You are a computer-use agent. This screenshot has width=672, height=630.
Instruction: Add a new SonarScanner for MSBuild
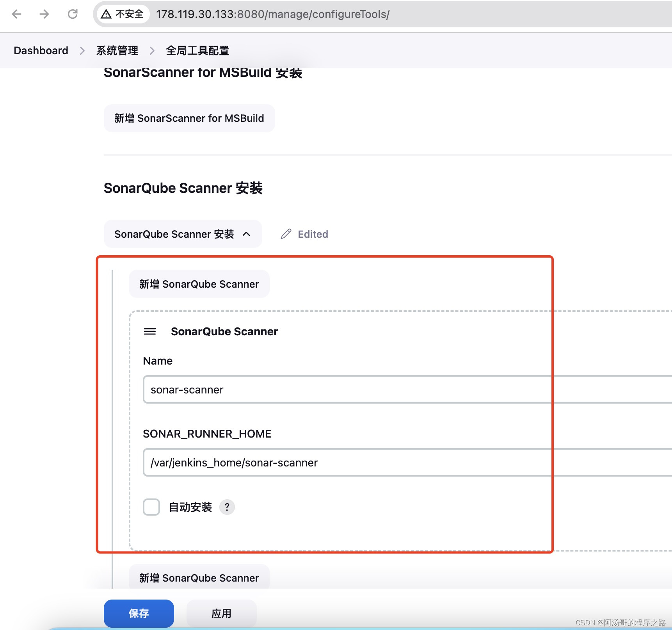coord(189,118)
